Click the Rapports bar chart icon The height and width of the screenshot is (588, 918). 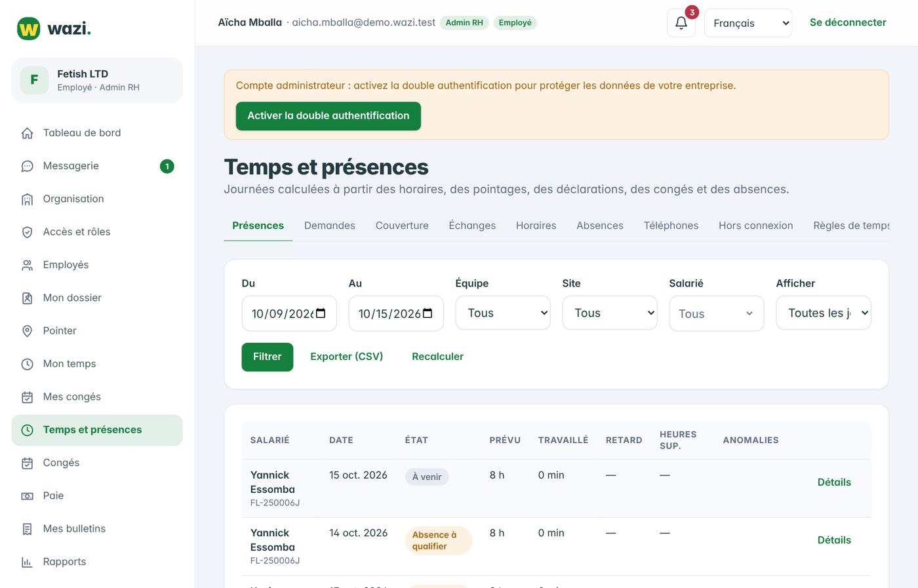point(27,562)
